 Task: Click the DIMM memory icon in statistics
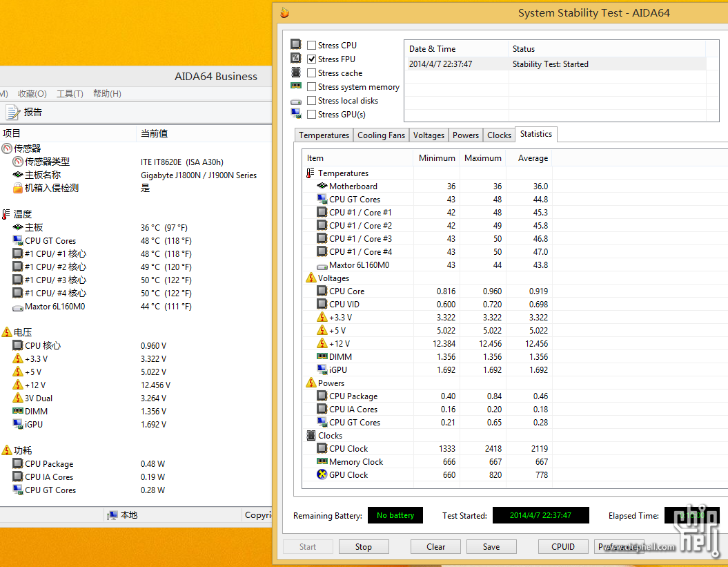(x=322, y=356)
